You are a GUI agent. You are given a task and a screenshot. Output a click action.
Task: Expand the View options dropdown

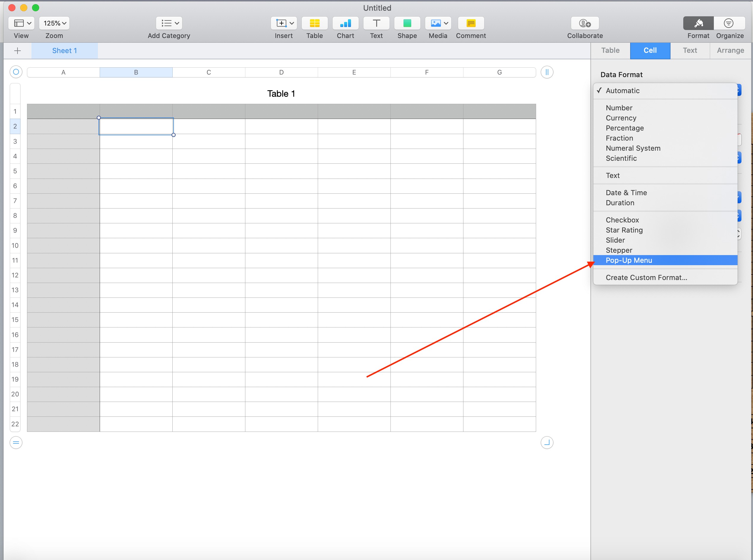21,23
